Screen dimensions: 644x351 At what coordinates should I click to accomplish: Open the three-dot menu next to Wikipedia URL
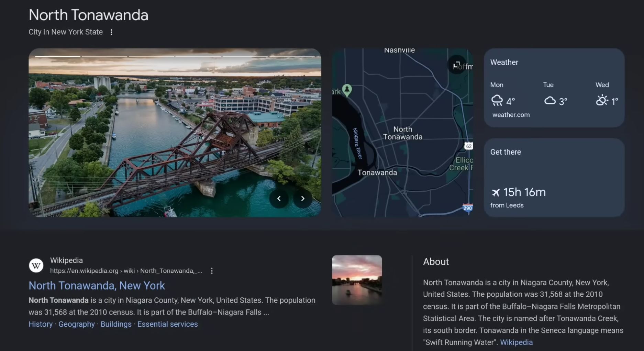212,271
